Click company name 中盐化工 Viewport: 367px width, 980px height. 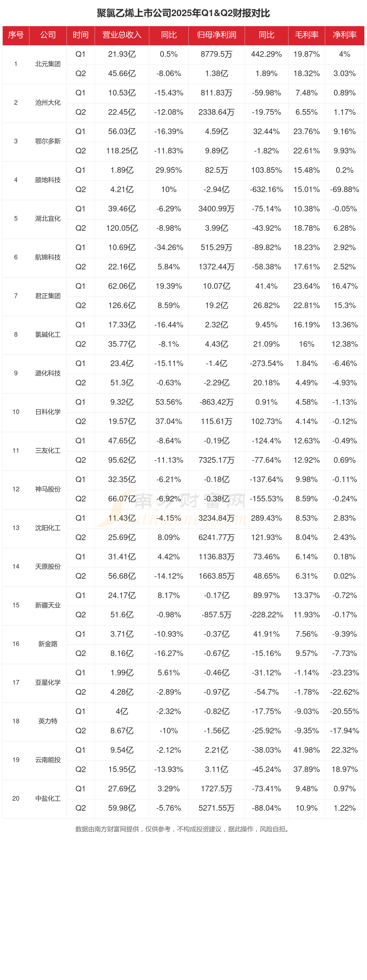point(48,798)
